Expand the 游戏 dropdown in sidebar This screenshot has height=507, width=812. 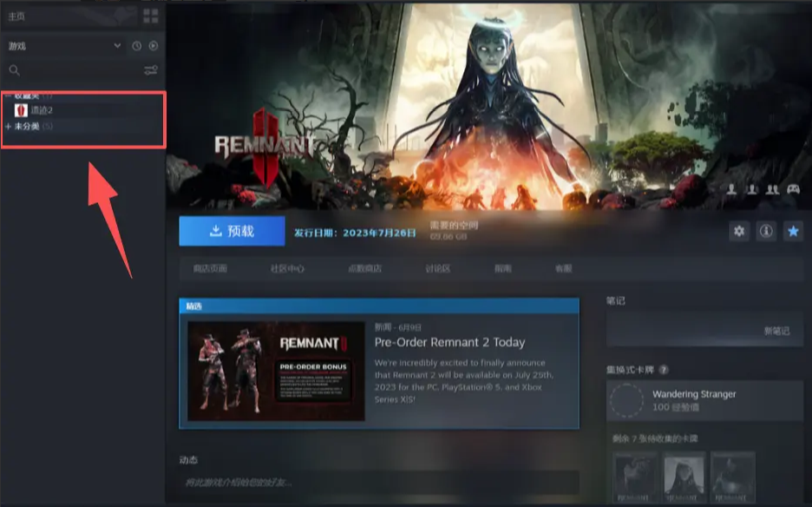[x=117, y=46]
